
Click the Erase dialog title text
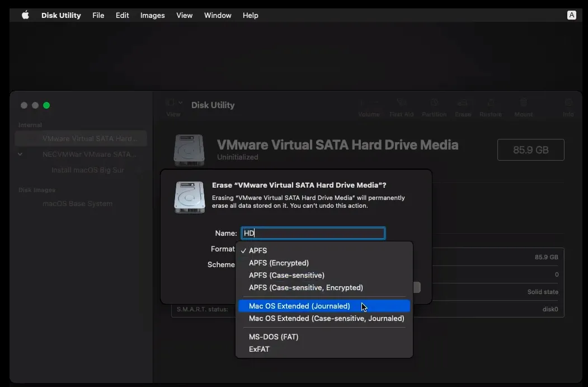coord(299,185)
